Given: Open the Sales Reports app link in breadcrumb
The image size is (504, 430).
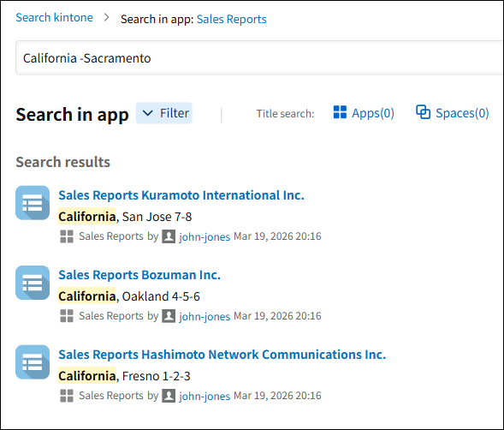Looking at the screenshot, I should [x=231, y=19].
